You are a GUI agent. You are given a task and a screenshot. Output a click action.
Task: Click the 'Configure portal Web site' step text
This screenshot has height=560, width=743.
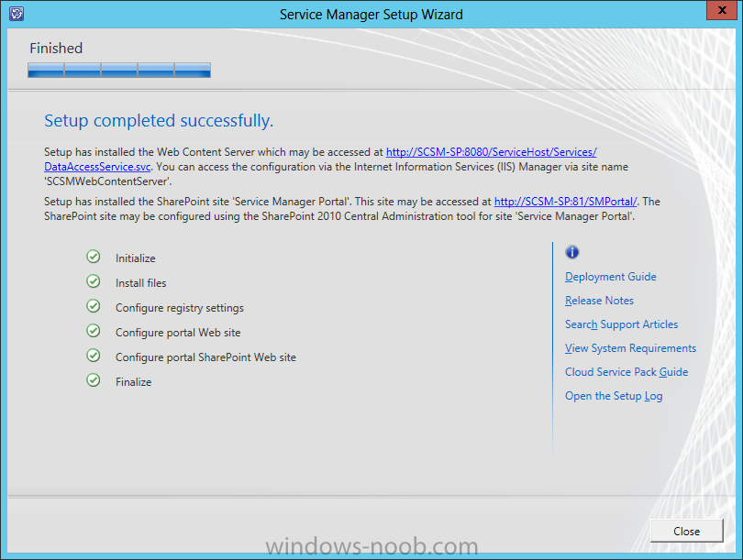(x=178, y=333)
